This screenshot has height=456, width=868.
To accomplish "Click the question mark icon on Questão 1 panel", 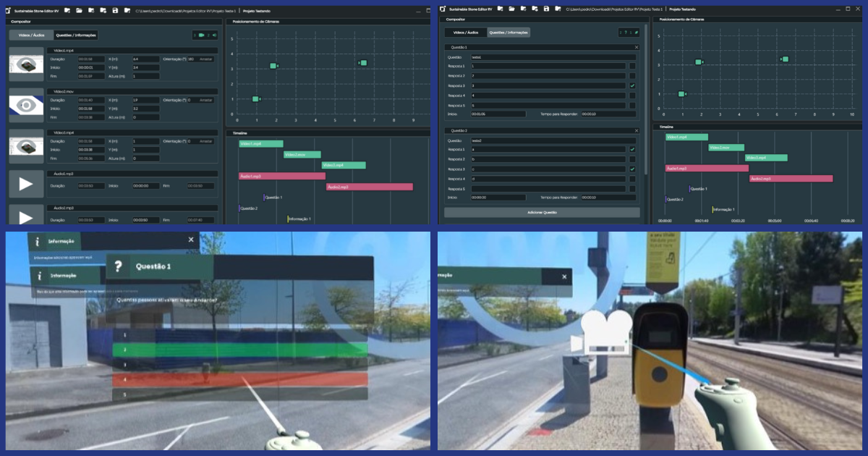I will [x=118, y=267].
